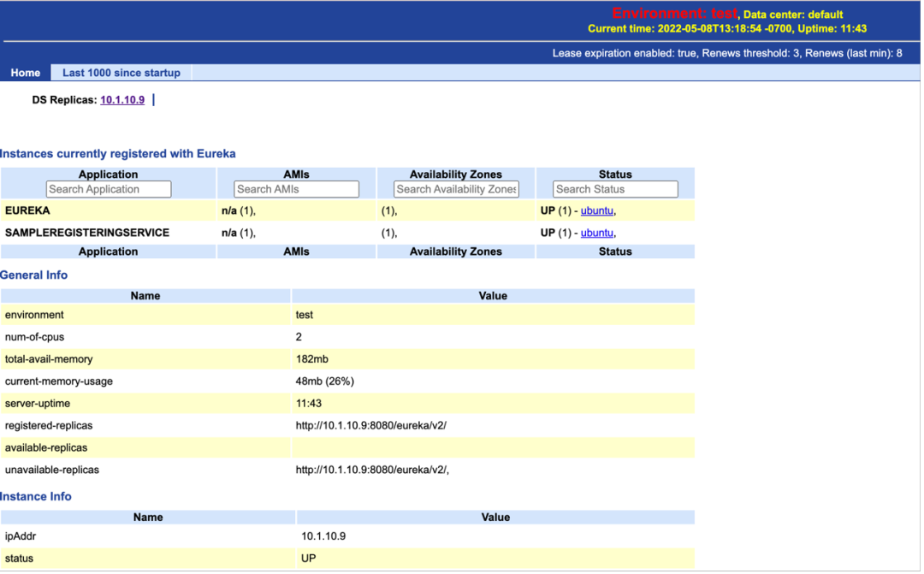Click the Search Availability Zones field
The image size is (924, 574).
click(x=456, y=189)
